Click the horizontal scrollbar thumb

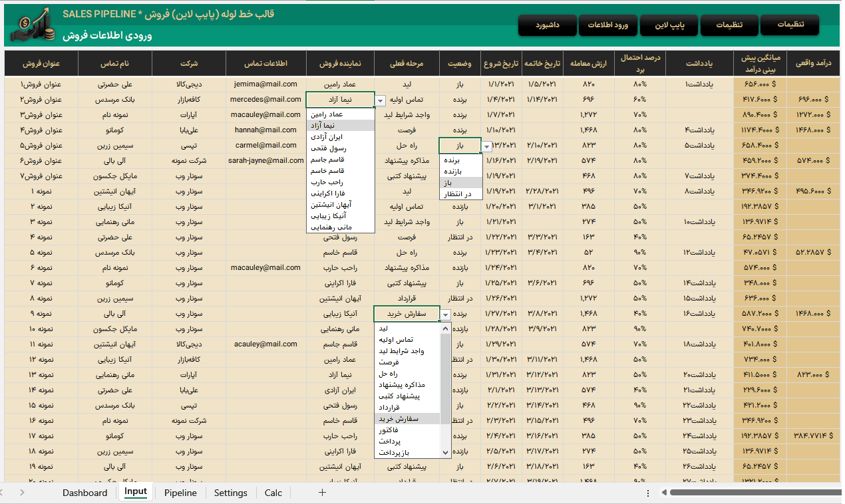click(x=755, y=493)
